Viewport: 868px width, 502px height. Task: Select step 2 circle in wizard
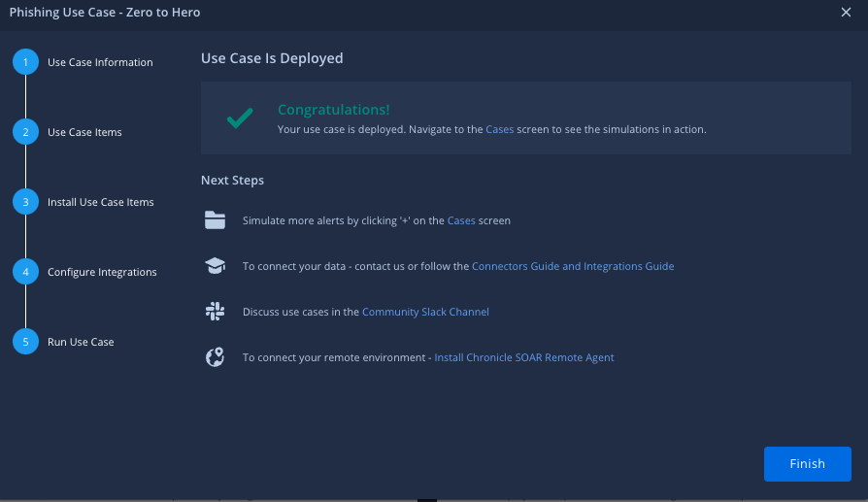25,132
